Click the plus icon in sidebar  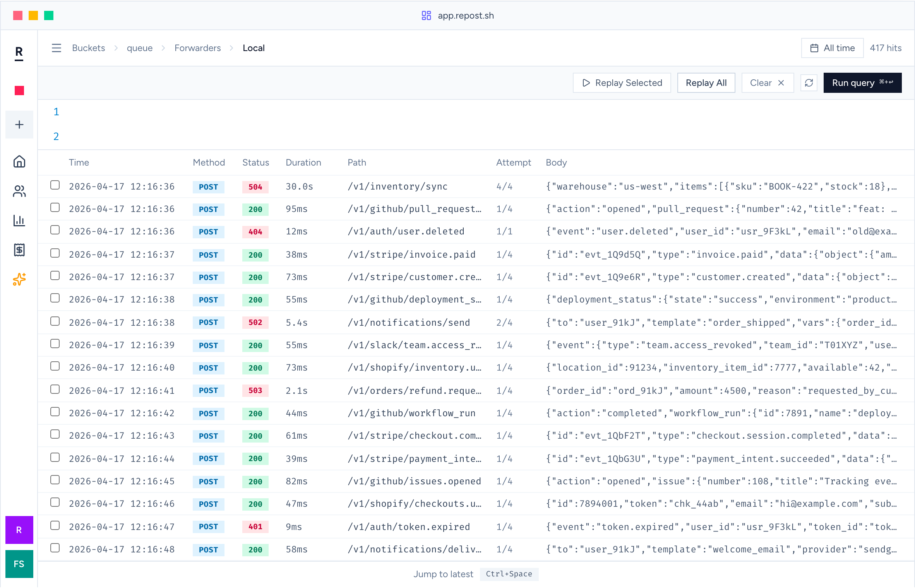[19, 125]
